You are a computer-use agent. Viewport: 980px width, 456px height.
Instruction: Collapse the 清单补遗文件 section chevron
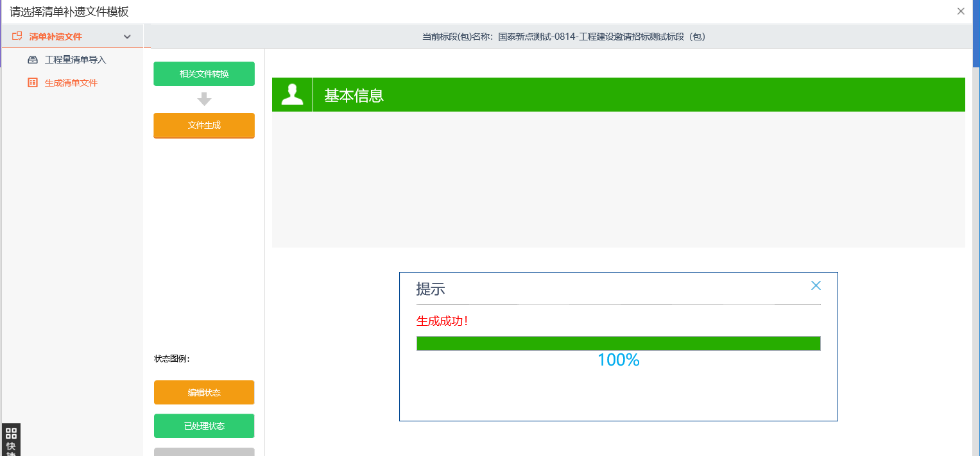click(127, 37)
